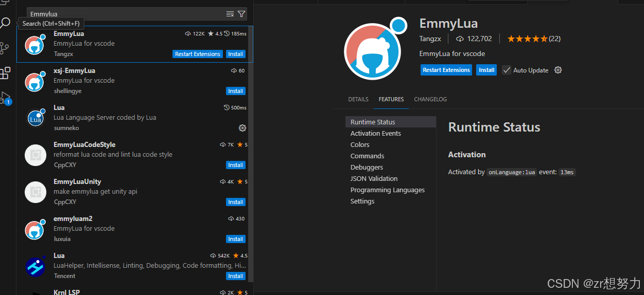Screen dimensions: 644x295
Task: Click the 122,702 install count
Action: coord(479,39)
